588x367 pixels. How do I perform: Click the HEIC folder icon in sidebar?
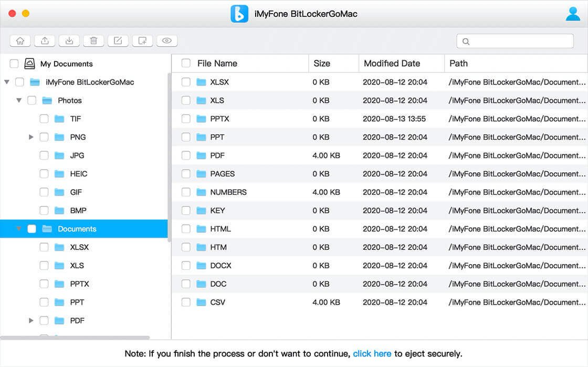[x=59, y=174]
